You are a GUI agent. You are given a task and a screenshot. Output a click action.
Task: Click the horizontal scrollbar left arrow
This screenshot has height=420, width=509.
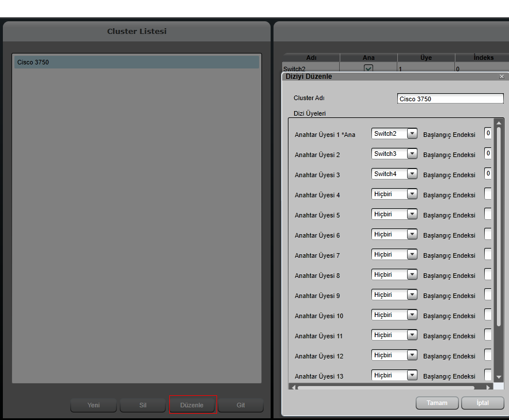point(293,388)
